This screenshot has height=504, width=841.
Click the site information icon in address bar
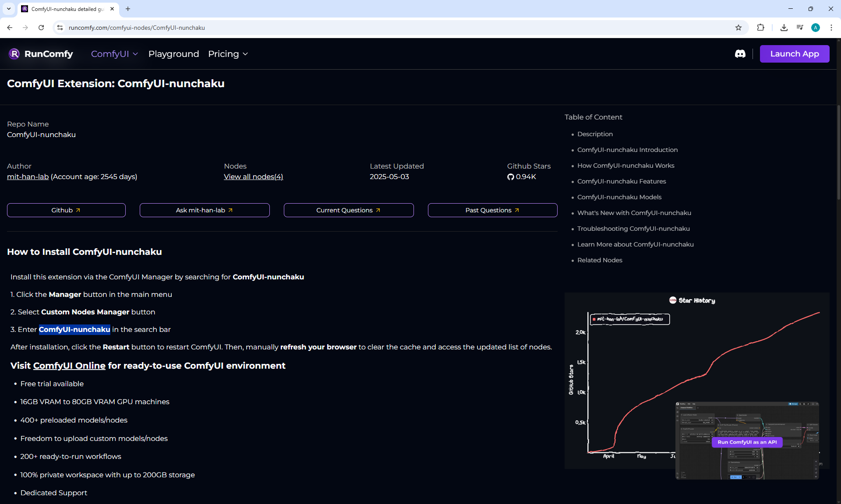tap(60, 28)
